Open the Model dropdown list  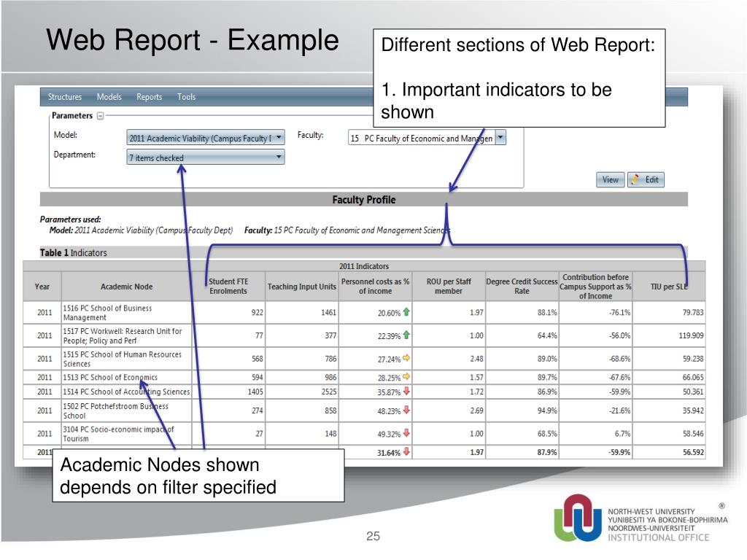(x=279, y=138)
